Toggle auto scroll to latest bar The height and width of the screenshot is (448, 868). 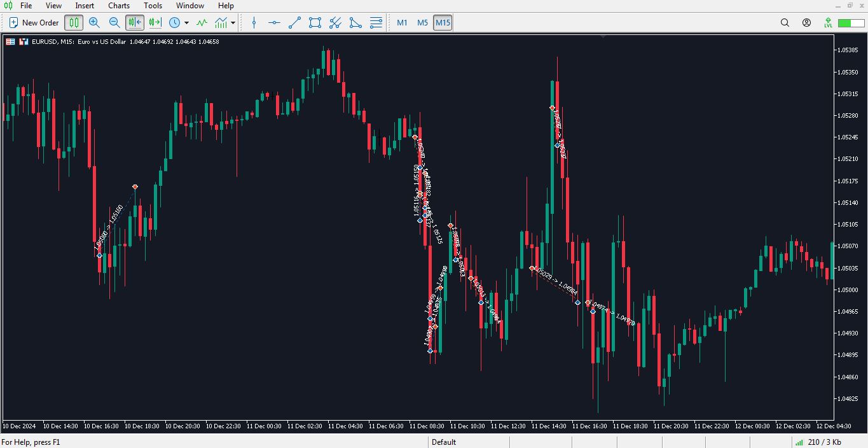pyautogui.click(x=155, y=22)
